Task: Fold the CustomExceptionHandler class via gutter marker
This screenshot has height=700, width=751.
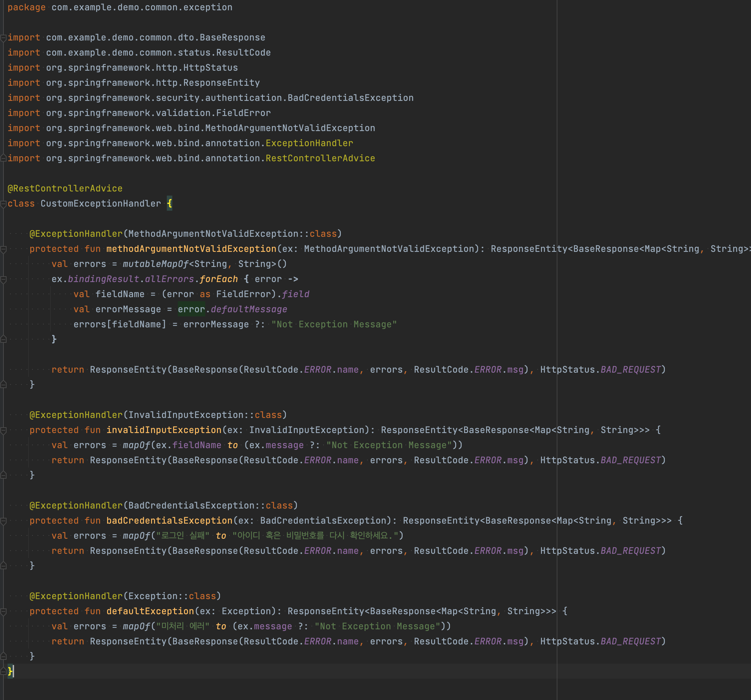Action: click(x=3, y=204)
